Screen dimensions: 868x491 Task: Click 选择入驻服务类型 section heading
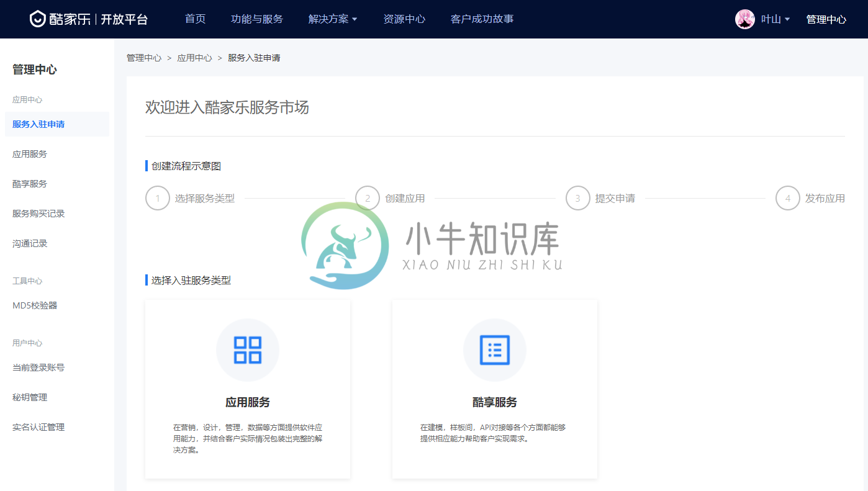coord(191,281)
